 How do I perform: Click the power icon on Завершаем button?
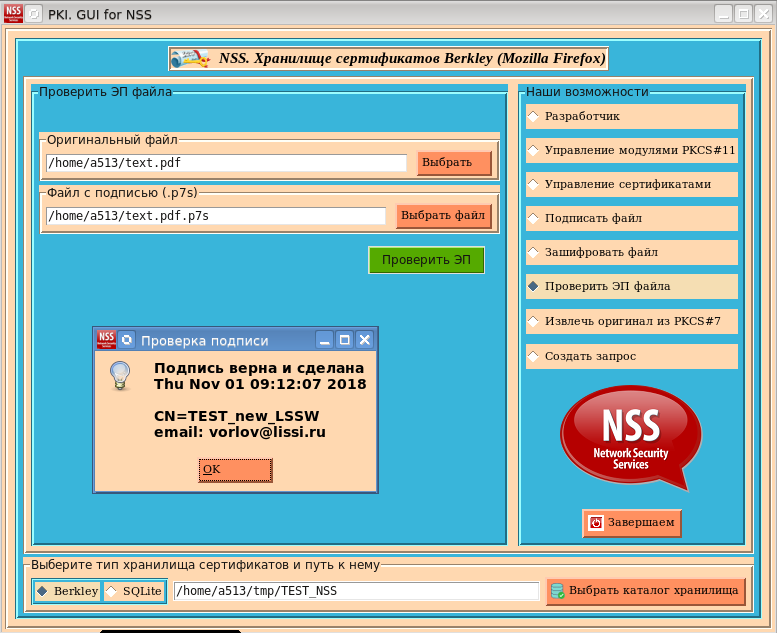596,522
